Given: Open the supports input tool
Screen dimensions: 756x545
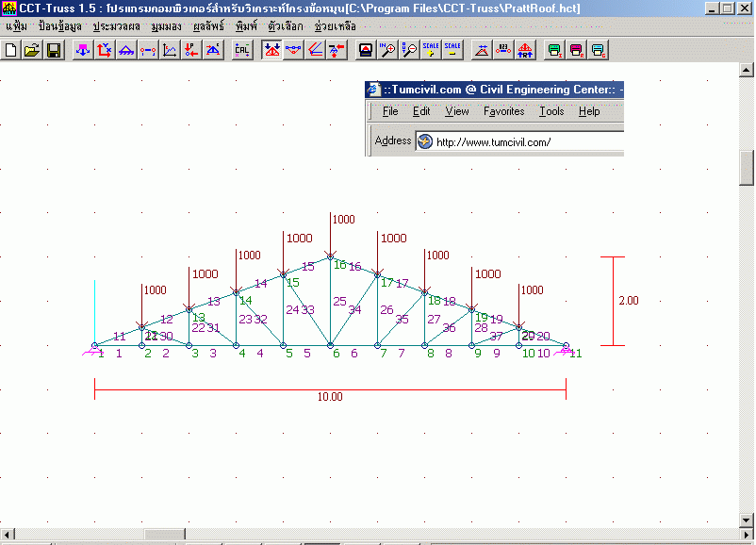Looking at the screenshot, I should point(126,50).
